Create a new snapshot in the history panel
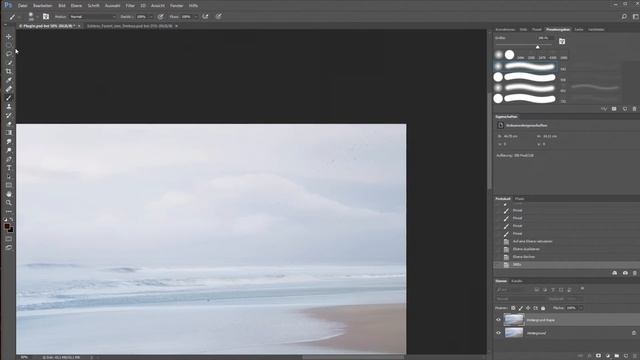Screen dimensions: 640x360 pos(625,273)
